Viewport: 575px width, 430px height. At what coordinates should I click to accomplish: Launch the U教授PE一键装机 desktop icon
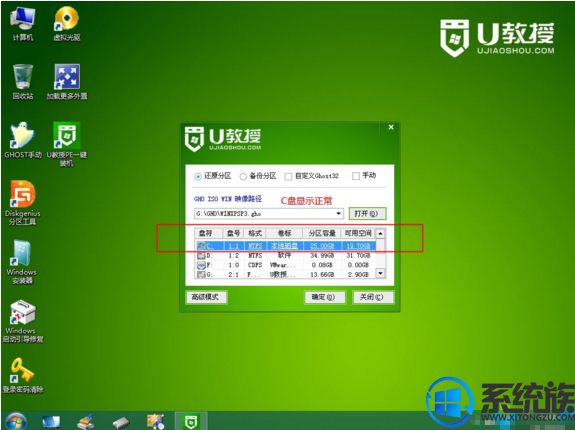(67, 144)
